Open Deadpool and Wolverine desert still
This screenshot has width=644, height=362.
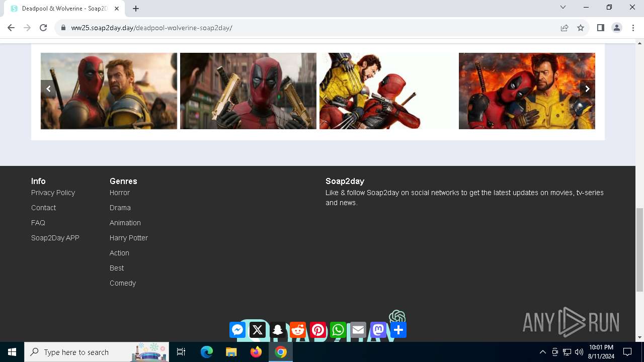(x=109, y=91)
